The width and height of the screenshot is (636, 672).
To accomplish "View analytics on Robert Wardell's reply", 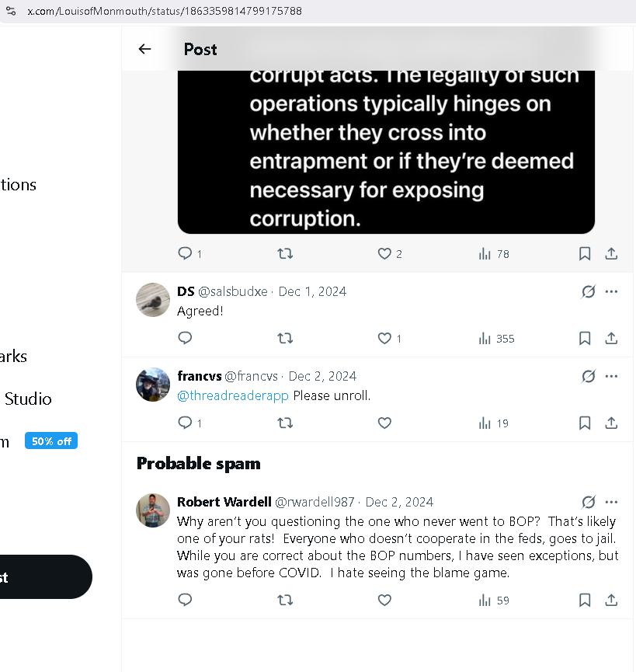I will [x=494, y=600].
